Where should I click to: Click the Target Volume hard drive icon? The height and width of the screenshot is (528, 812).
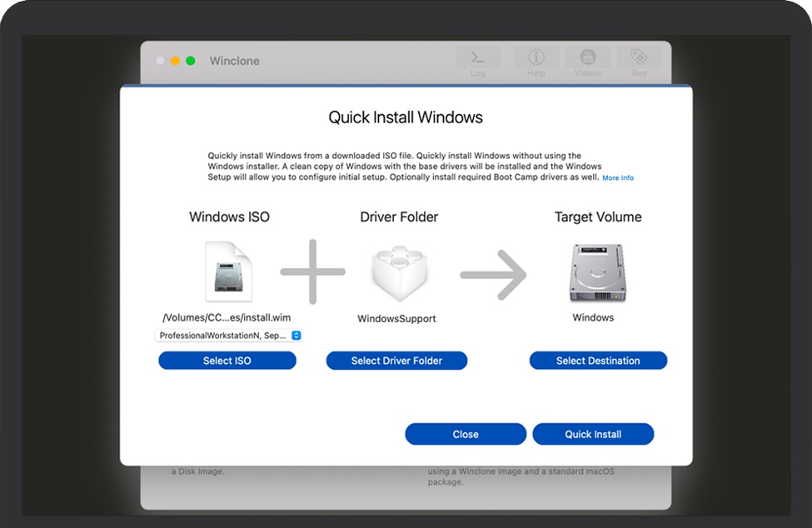(x=597, y=272)
